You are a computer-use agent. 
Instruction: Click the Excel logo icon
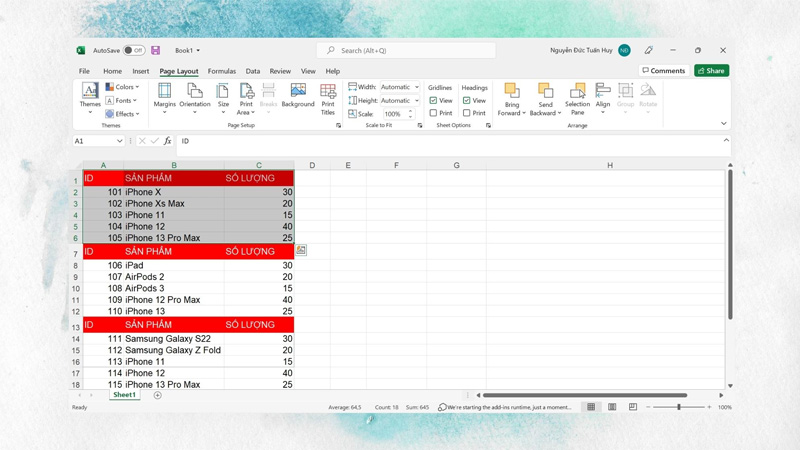tap(81, 50)
